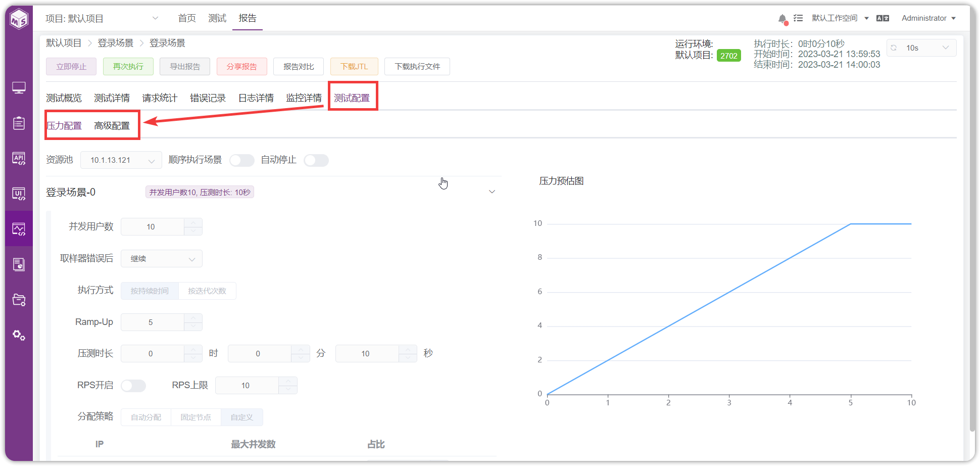Open the Administrator user menu

928,18
